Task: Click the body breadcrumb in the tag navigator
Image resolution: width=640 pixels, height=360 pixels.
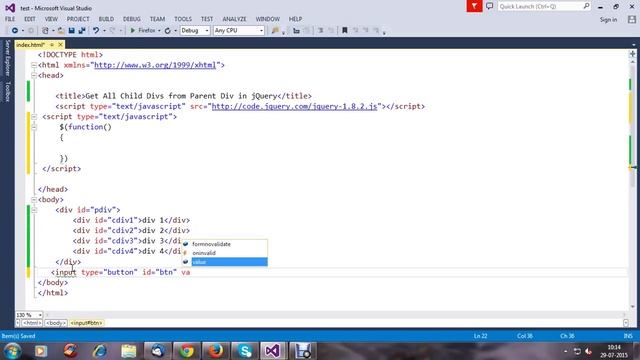Action: pyautogui.click(x=56, y=323)
